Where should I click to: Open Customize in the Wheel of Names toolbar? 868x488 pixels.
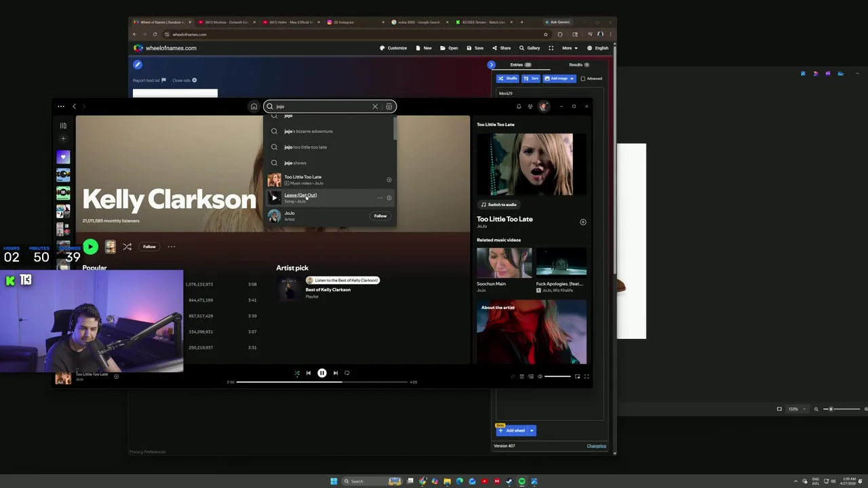click(393, 48)
